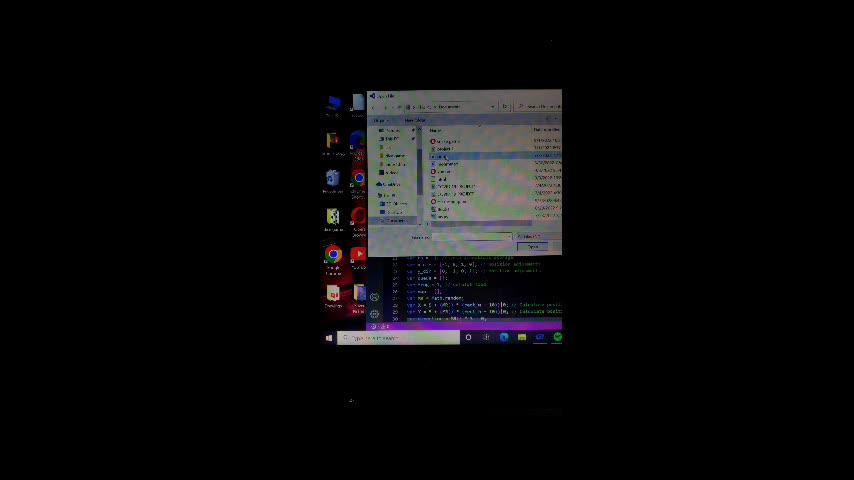Select the highlighted file in the list

pyautogui.click(x=493, y=156)
